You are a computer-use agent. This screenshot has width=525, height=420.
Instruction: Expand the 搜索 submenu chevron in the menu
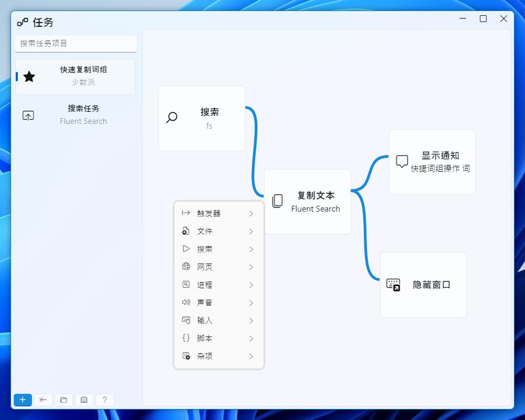(251, 249)
